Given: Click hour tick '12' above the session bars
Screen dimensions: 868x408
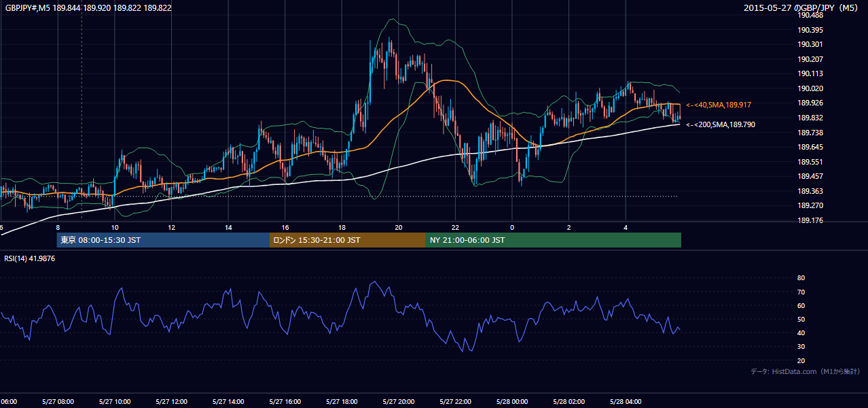Looking at the screenshot, I should [171, 227].
